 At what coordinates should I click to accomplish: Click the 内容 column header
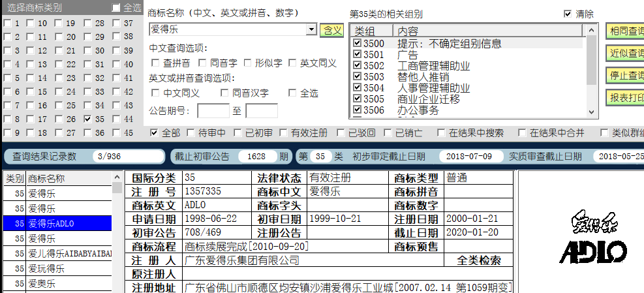point(488,31)
